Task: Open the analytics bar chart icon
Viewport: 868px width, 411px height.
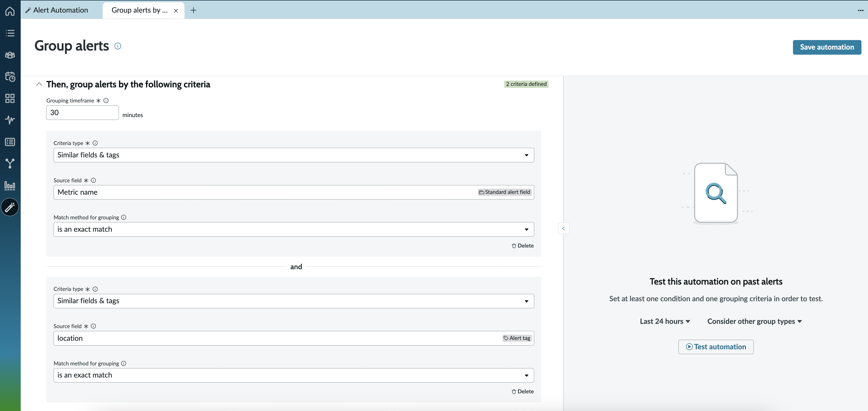Action: (x=10, y=185)
